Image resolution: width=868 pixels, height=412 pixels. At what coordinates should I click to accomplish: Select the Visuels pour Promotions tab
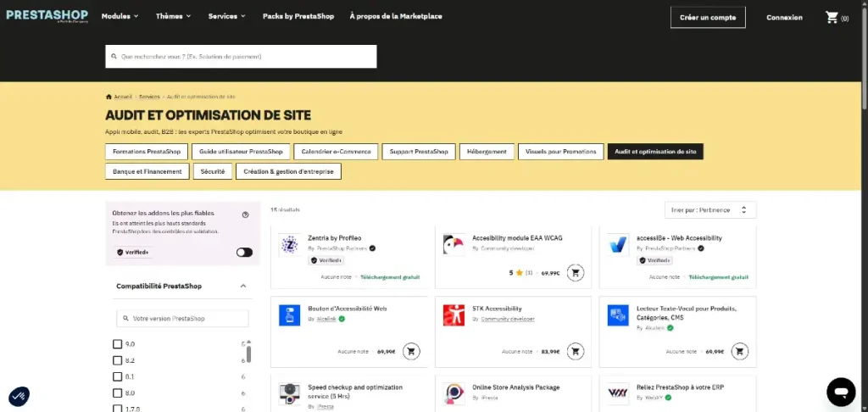point(561,152)
